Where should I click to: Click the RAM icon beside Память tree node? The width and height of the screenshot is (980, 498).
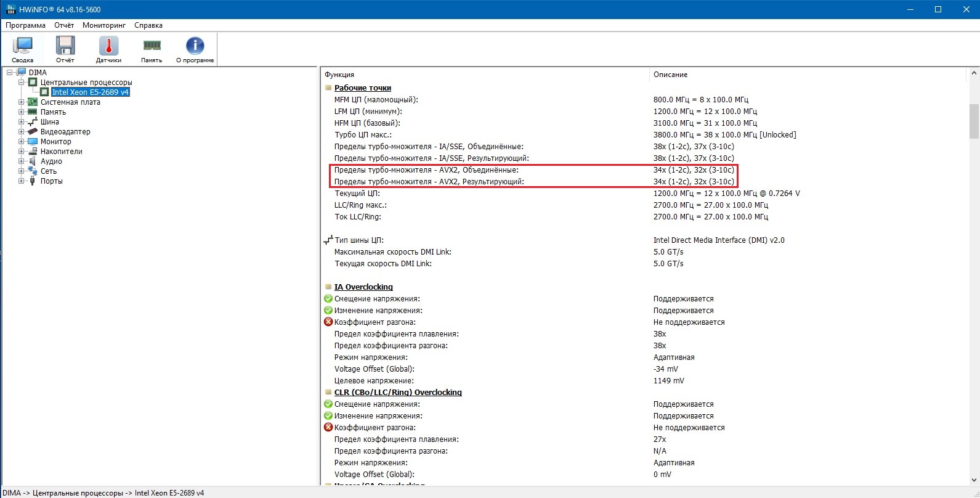pyautogui.click(x=33, y=112)
